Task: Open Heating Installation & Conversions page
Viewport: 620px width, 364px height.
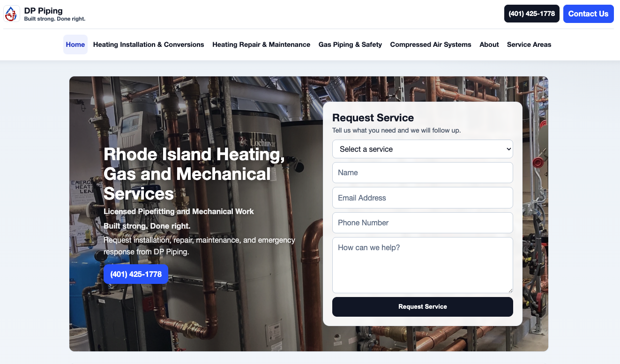Action: 149,45
